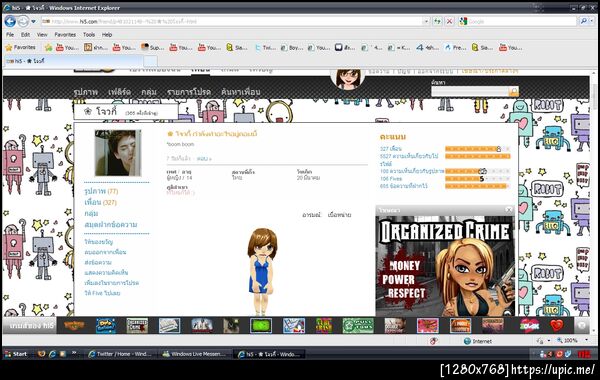This screenshot has height=380, width=600.
Task: Click the red Stop loading icon
Action: click(450, 21)
